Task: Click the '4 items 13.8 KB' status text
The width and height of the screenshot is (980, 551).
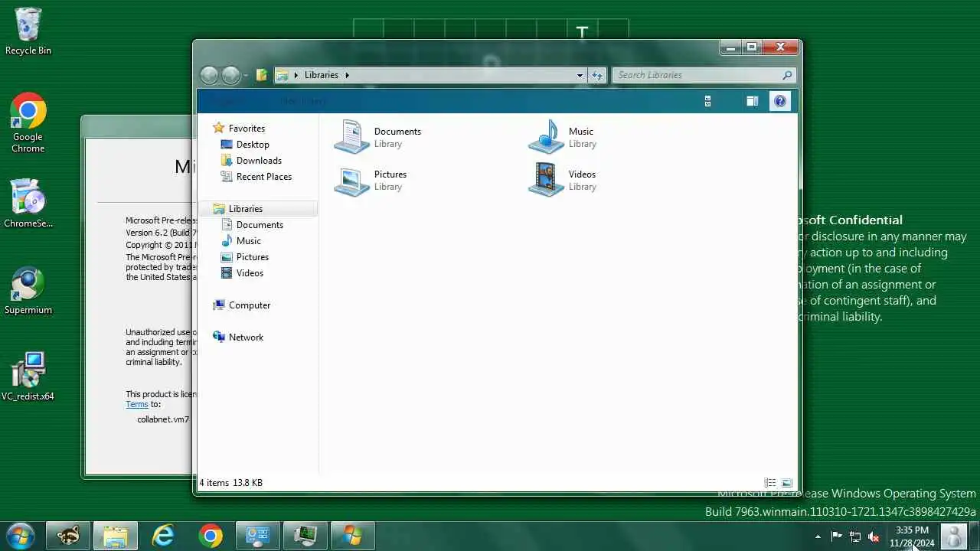Action: coord(231,483)
